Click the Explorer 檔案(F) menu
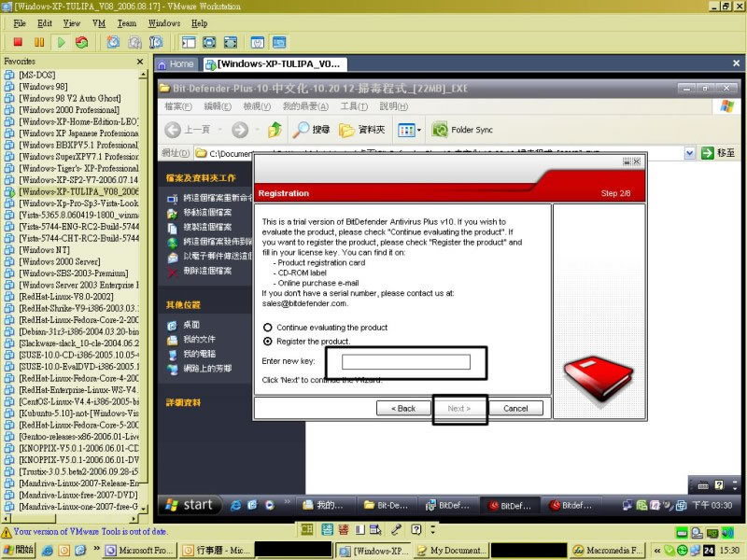Viewport: 747px width, 560px height. 178,106
